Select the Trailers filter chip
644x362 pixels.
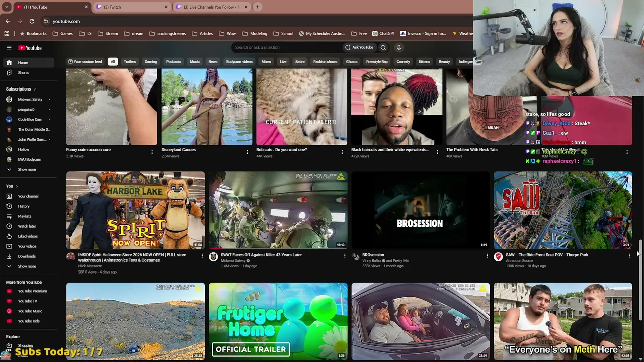[130, 62]
